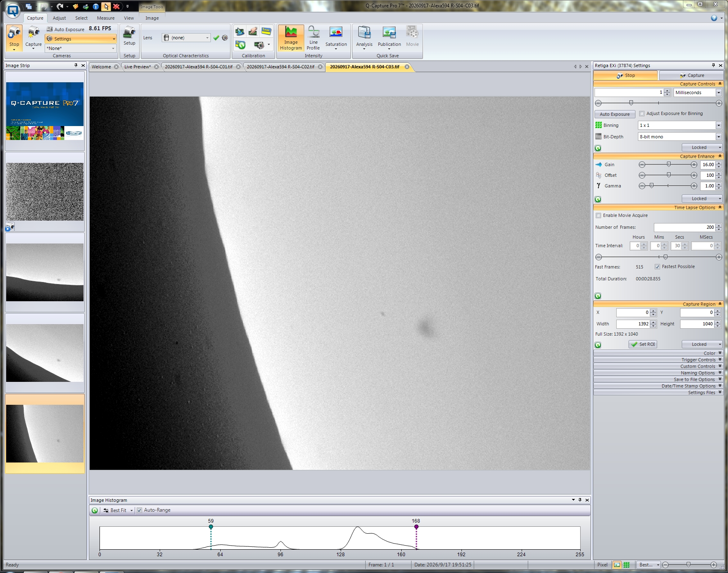Image resolution: width=728 pixels, height=573 pixels.
Task: Click the single image view icon in status bar
Action: click(x=617, y=565)
